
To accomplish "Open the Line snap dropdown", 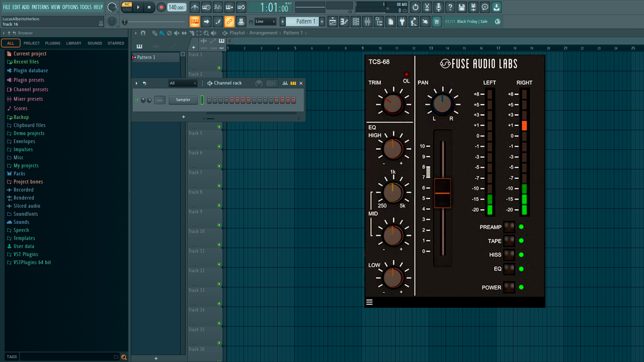I will point(265,21).
